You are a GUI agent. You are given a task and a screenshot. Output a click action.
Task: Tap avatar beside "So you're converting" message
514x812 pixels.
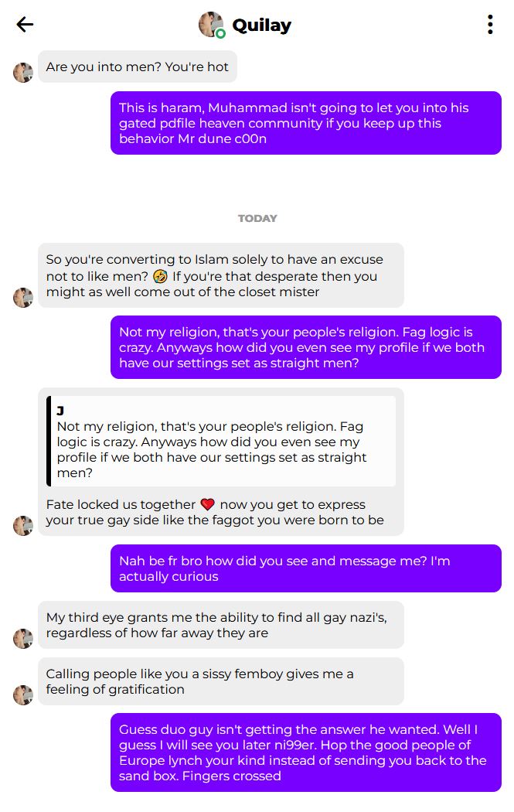(23, 298)
